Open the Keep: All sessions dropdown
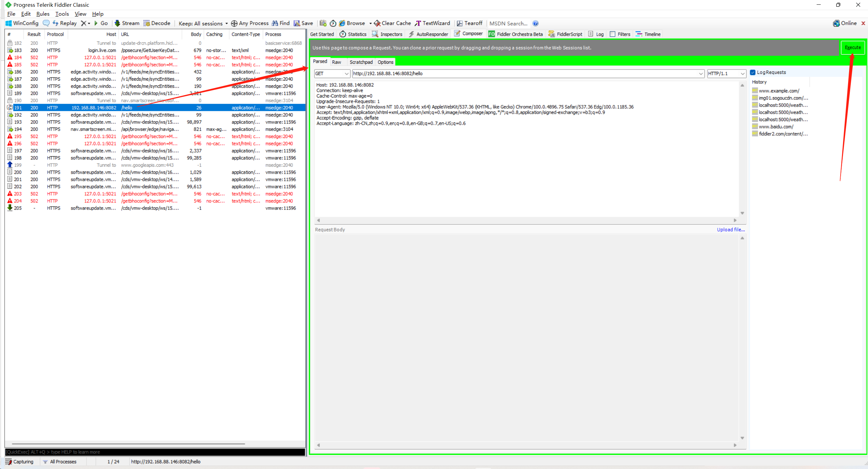 (x=203, y=23)
